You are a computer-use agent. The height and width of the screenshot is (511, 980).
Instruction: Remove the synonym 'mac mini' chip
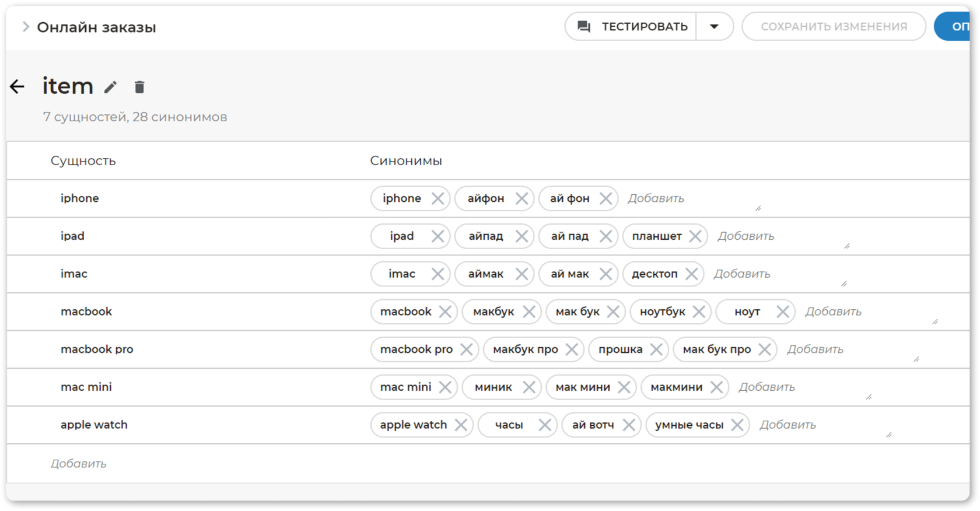[445, 387]
